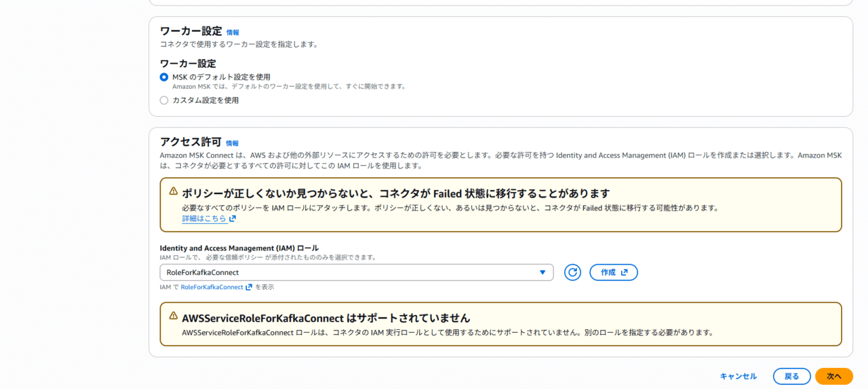Click the AWSServiceRoleForKafkaConnect はサポートされていません heading
The height and width of the screenshot is (389, 868).
pyautogui.click(x=325, y=318)
